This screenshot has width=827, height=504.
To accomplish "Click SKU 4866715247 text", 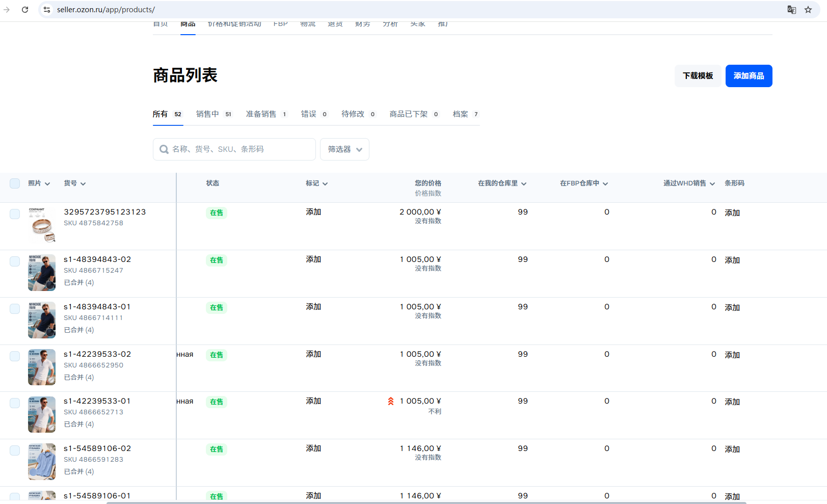I will coord(93,271).
